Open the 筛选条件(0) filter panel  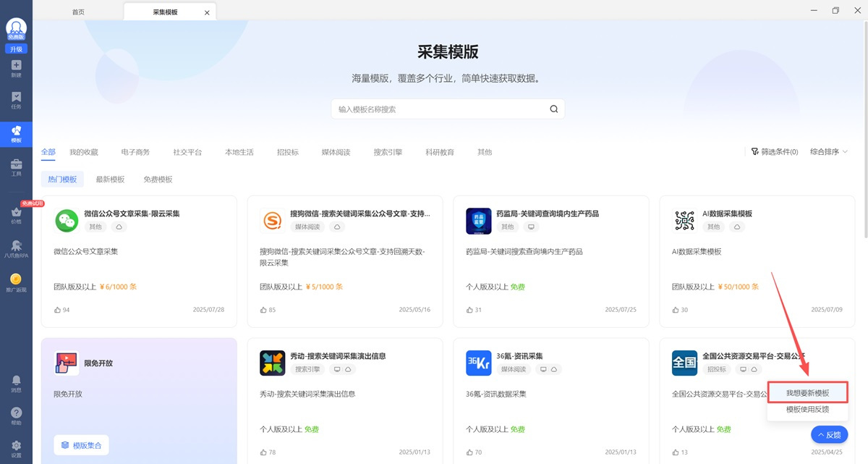pyautogui.click(x=775, y=152)
